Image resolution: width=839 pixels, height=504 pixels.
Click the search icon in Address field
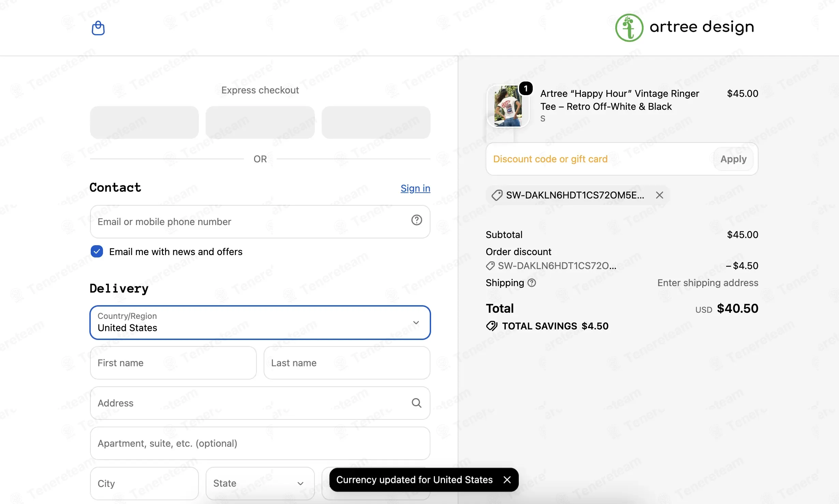coord(416,403)
